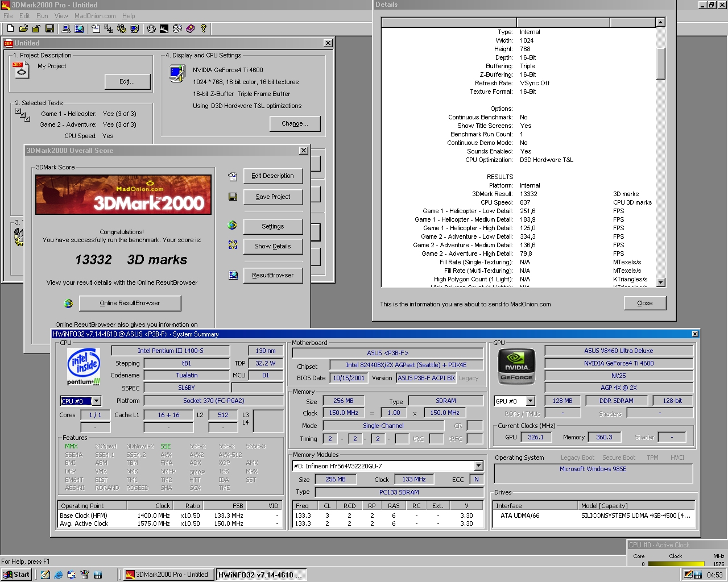Open the Run menu

pyautogui.click(x=42, y=16)
